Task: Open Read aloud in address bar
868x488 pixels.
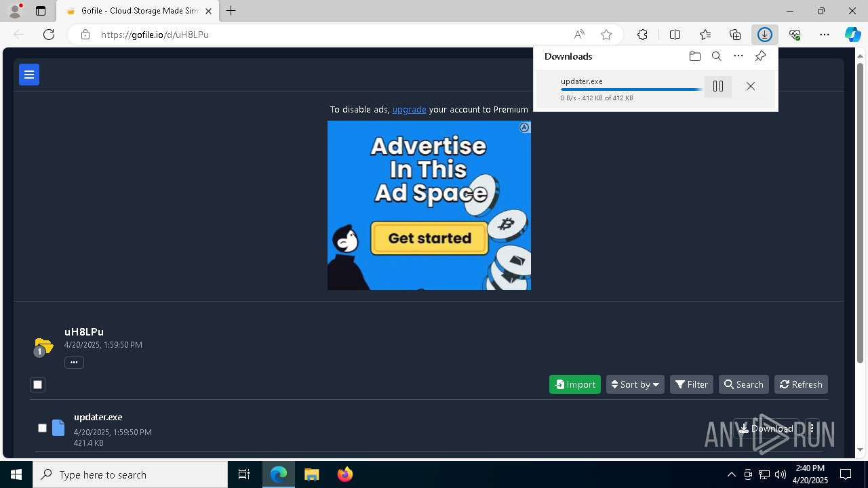Action: pyautogui.click(x=579, y=35)
